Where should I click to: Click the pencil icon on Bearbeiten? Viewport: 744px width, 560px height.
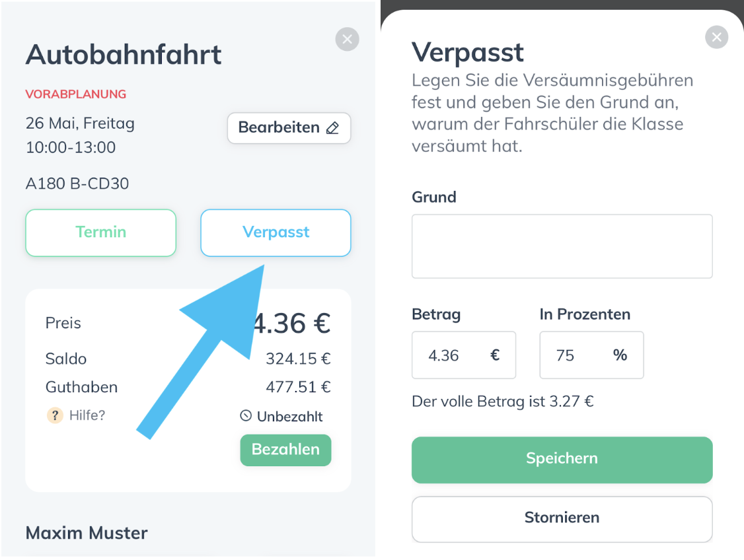coord(332,127)
